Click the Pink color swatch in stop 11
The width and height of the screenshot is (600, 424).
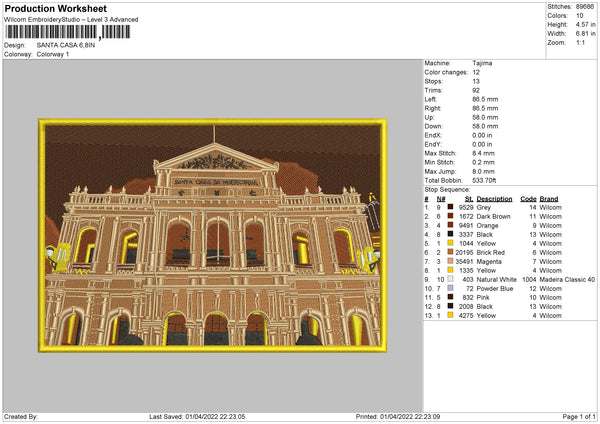click(x=450, y=297)
